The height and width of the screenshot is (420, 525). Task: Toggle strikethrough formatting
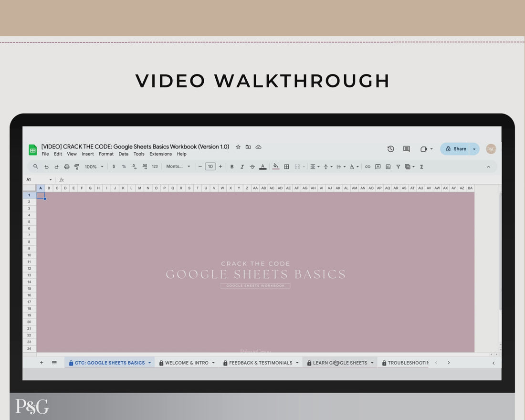click(252, 167)
